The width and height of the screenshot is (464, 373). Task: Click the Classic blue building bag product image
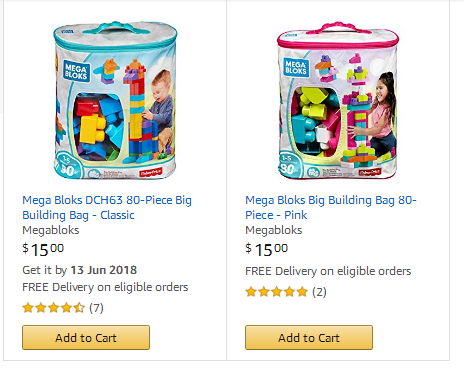pyautogui.click(x=115, y=100)
